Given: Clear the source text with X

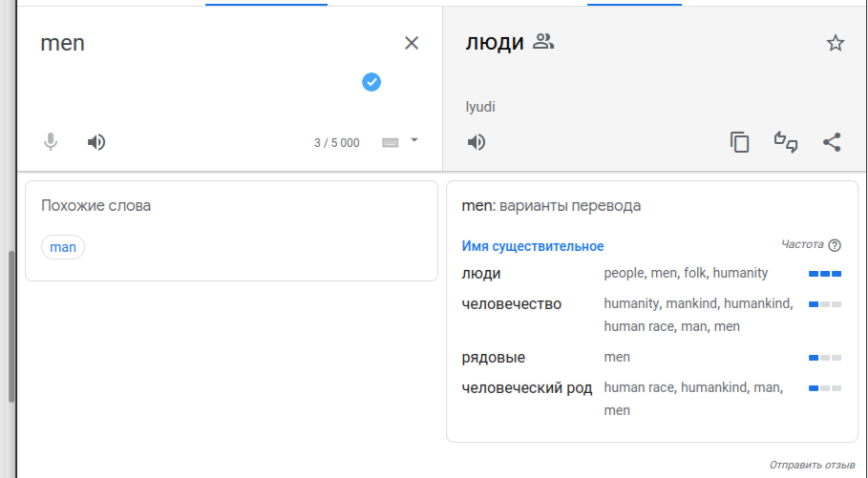Looking at the screenshot, I should [412, 43].
